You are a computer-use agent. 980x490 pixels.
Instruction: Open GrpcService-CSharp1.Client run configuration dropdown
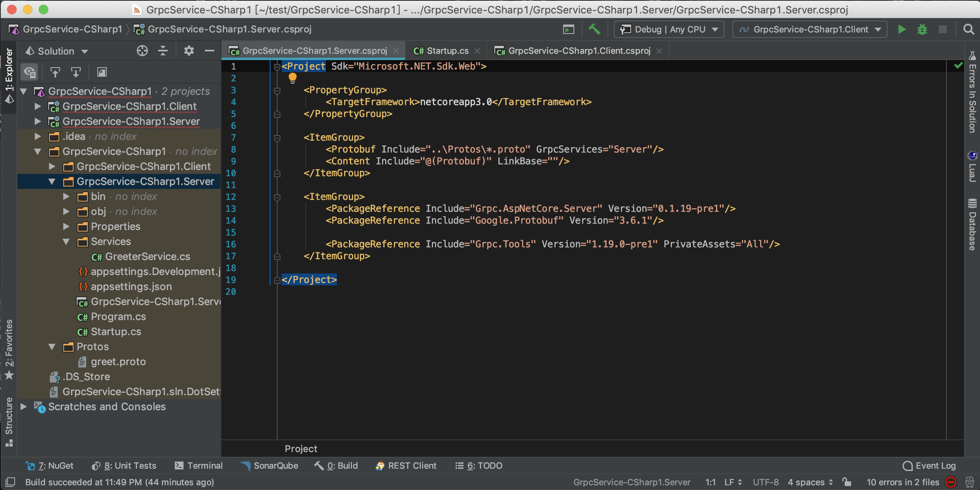click(810, 29)
